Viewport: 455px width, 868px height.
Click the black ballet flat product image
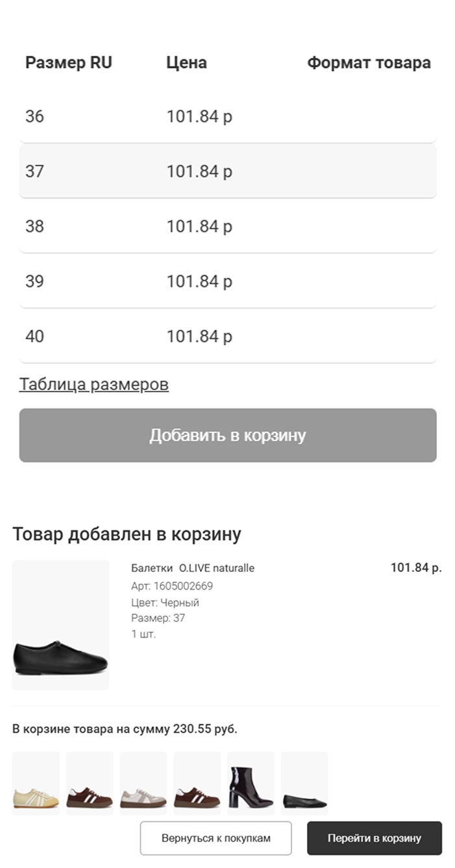point(60,625)
